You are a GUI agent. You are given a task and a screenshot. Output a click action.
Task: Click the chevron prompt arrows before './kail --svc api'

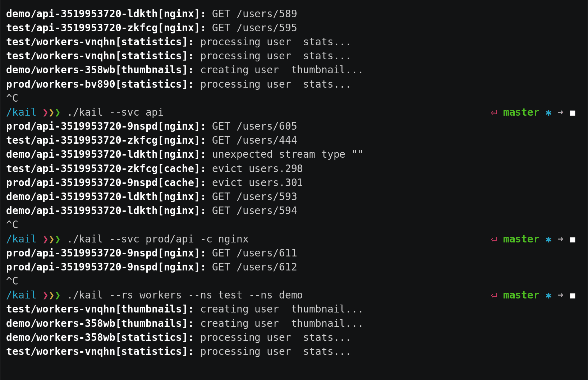pos(51,113)
